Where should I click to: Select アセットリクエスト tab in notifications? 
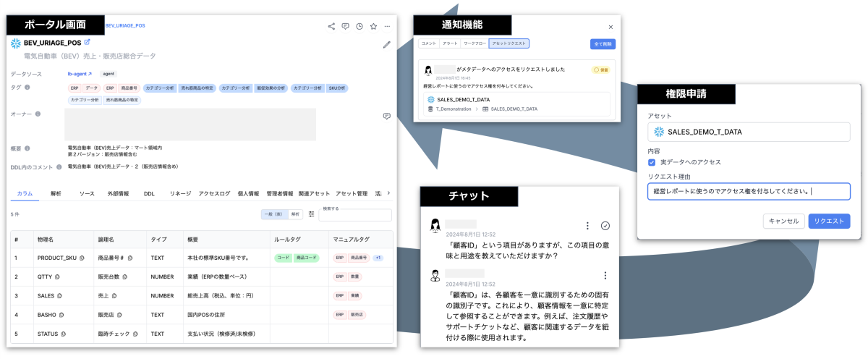tap(509, 43)
